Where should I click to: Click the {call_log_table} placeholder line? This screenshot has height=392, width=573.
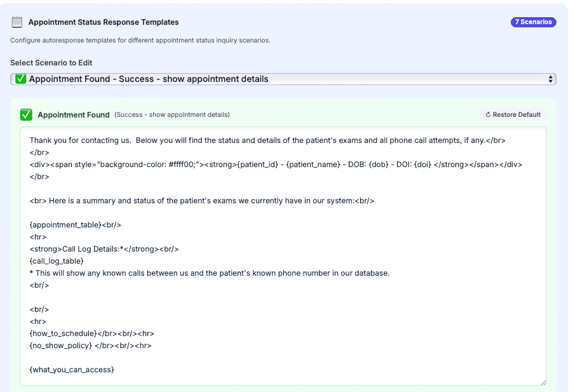tap(56, 260)
